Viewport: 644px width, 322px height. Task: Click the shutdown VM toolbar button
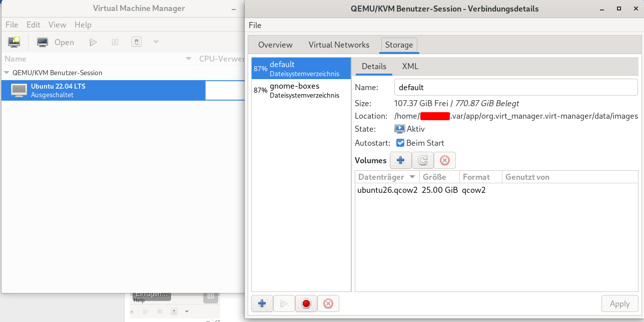[137, 42]
